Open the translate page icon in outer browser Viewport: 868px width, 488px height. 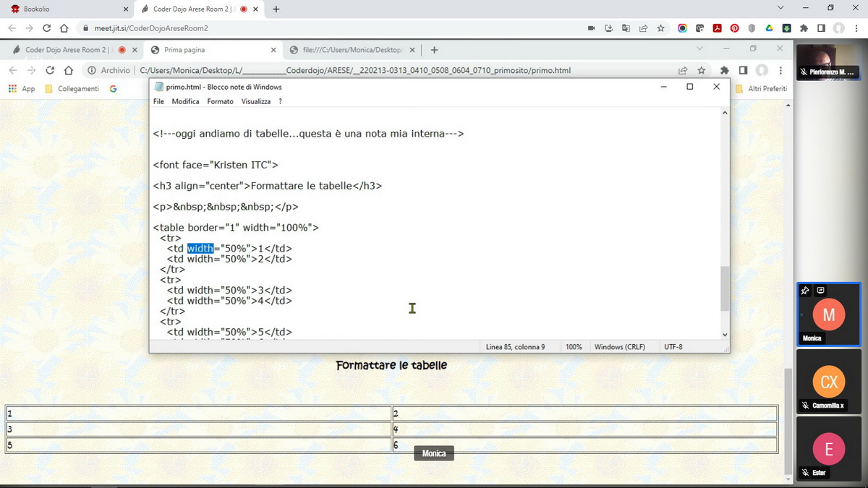(x=626, y=28)
